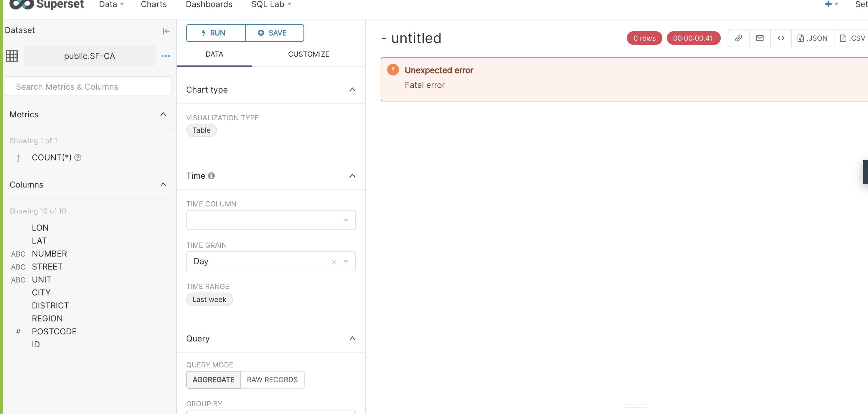Click the Last week time range pill
The image size is (868, 414).
pos(209,299)
